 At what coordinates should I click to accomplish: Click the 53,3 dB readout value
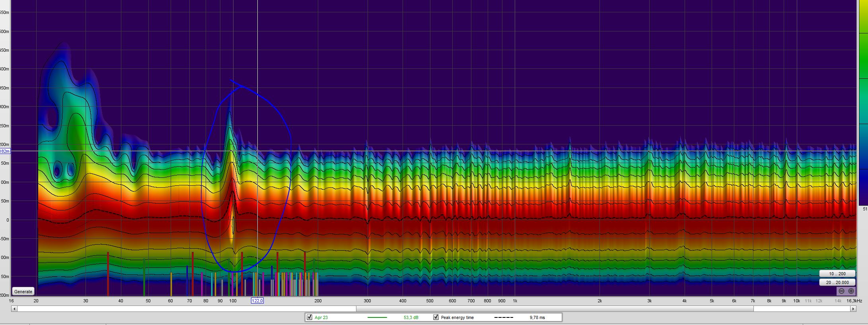click(411, 317)
